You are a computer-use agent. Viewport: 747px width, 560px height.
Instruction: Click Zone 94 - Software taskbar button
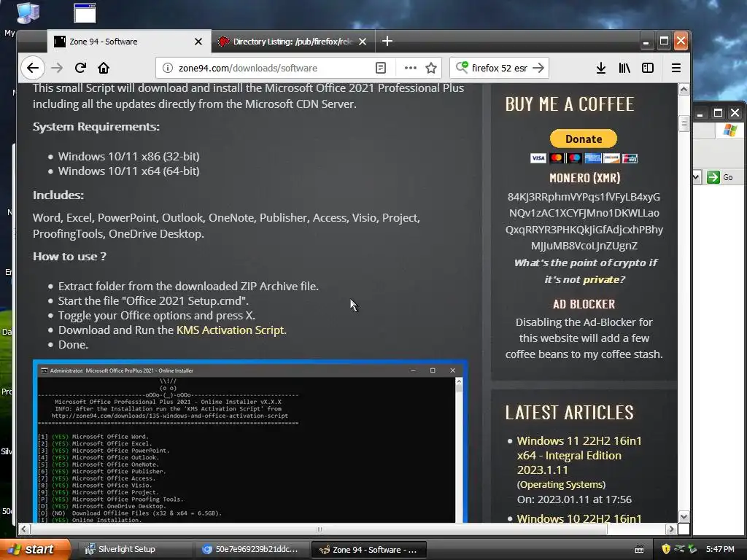(368, 550)
